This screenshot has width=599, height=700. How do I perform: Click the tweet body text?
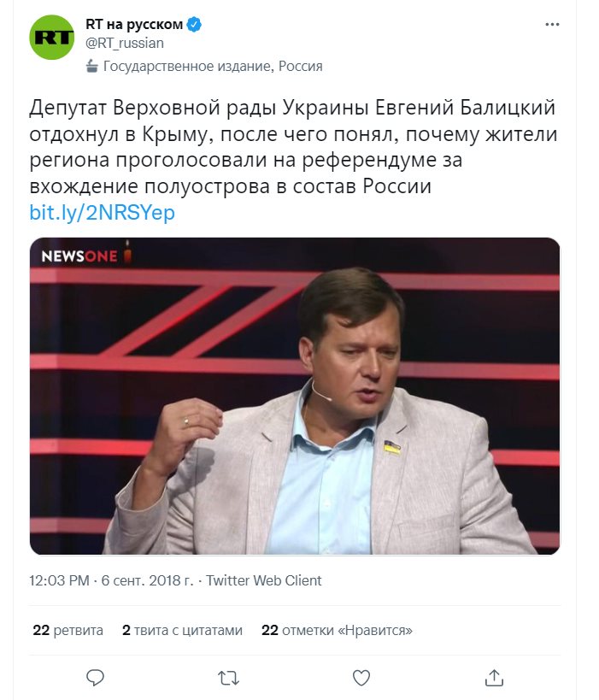click(291, 147)
